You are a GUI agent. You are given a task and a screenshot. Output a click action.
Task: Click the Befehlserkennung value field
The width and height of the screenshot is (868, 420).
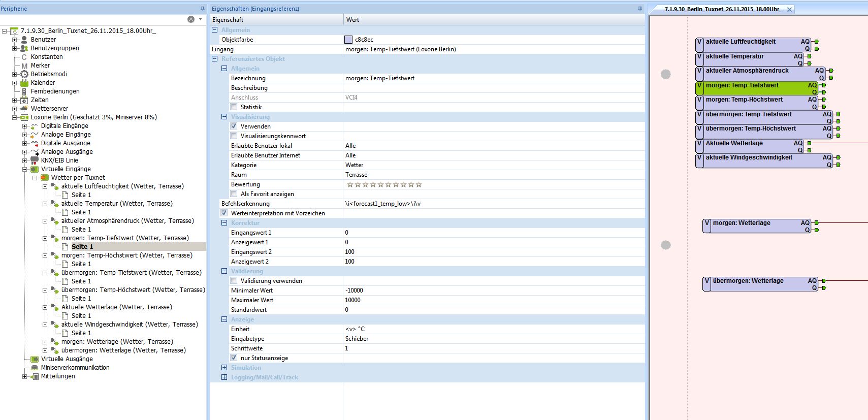coord(493,204)
